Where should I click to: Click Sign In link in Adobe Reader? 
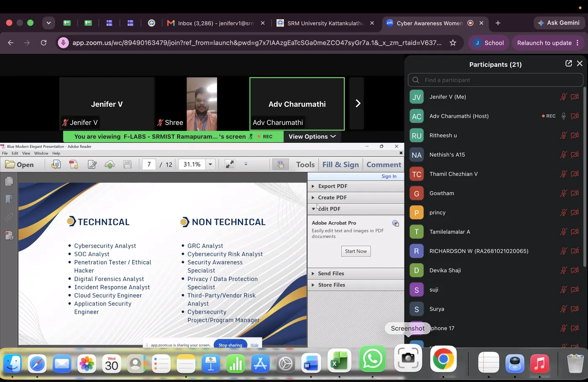[x=389, y=176]
